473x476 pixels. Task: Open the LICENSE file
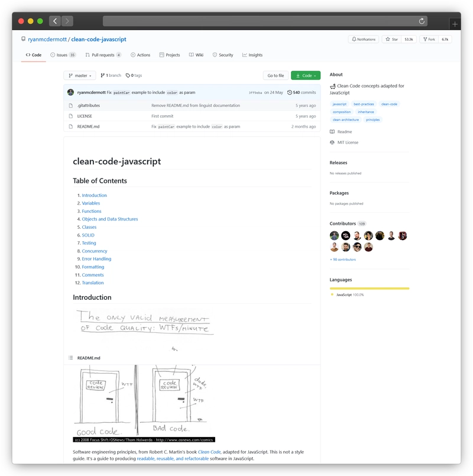click(x=85, y=116)
